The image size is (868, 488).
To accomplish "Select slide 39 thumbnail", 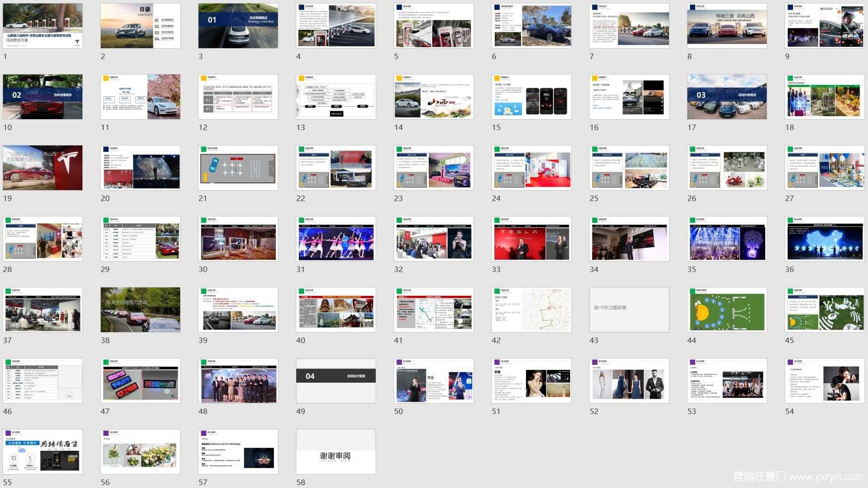I will point(238,310).
